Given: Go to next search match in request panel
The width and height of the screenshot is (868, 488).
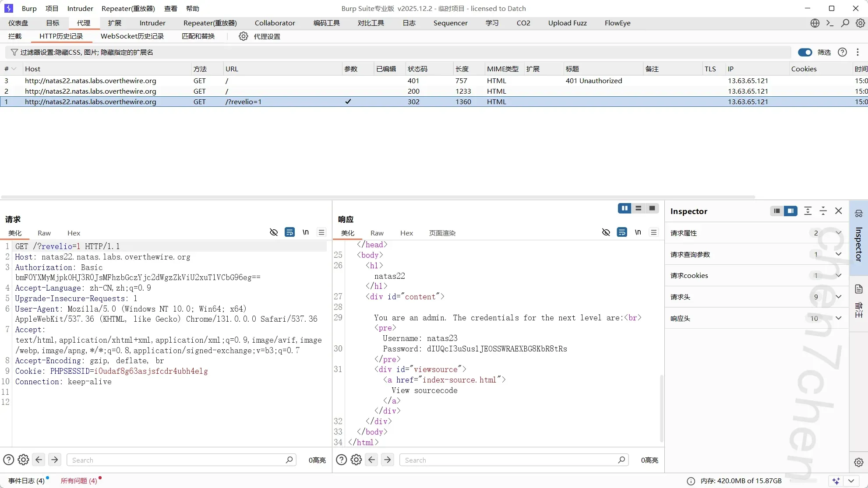Looking at the screenshot, I should pos(55,460).
